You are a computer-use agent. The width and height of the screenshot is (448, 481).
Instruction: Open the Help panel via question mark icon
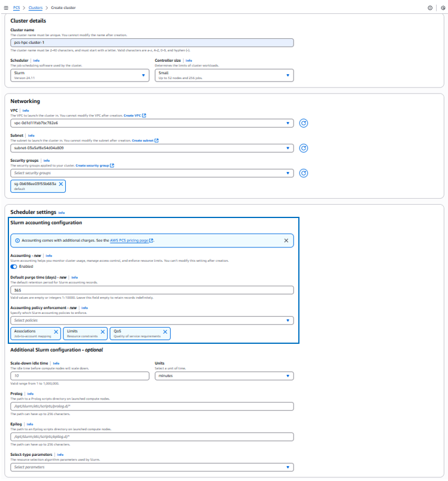pos(429,8)
